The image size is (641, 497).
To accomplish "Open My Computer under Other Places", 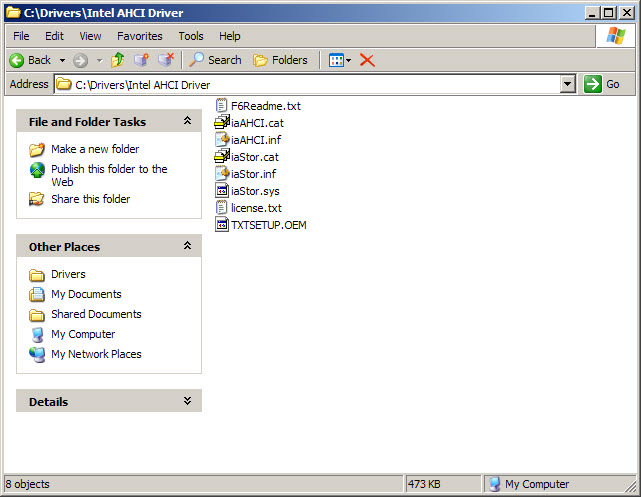I will (83, 334).
